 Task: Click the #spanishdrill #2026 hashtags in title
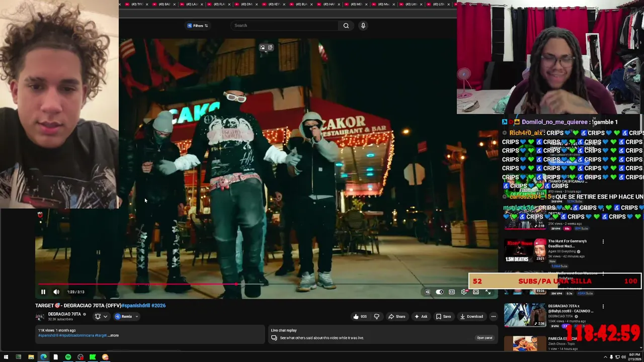143,305
